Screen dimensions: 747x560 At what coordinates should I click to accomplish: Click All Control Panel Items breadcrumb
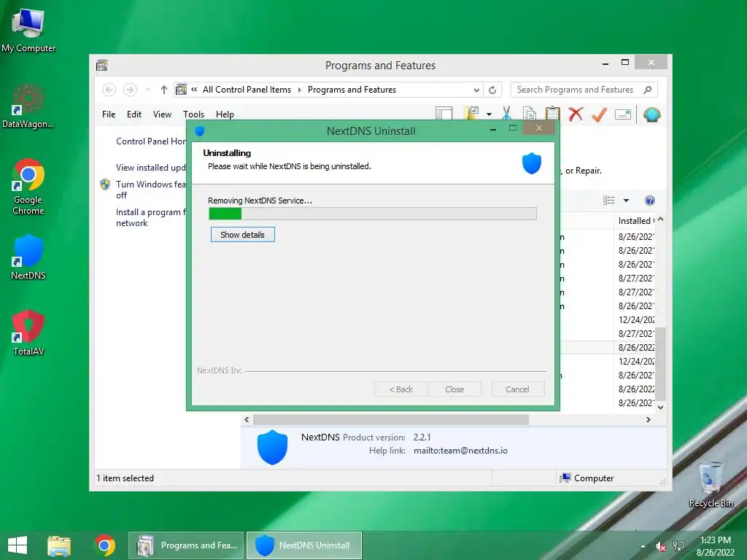247,90
